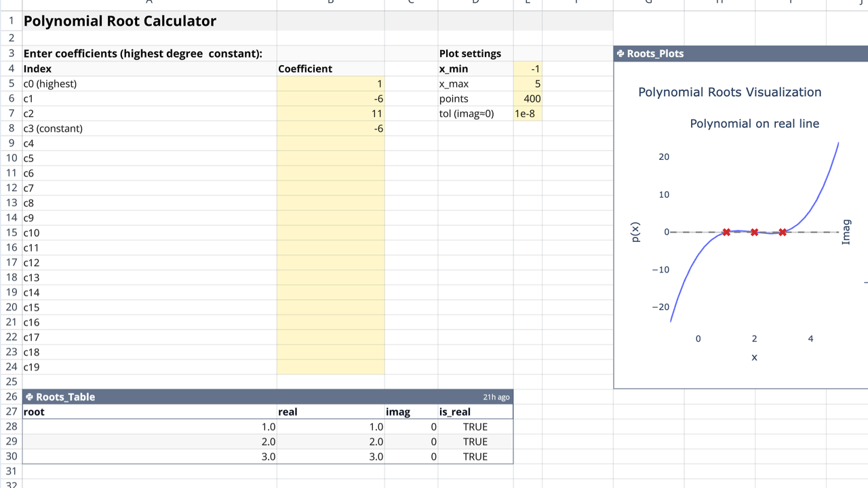Select the imag value cell in row 29
The image size is (868, 488).
tap(411, 442)
